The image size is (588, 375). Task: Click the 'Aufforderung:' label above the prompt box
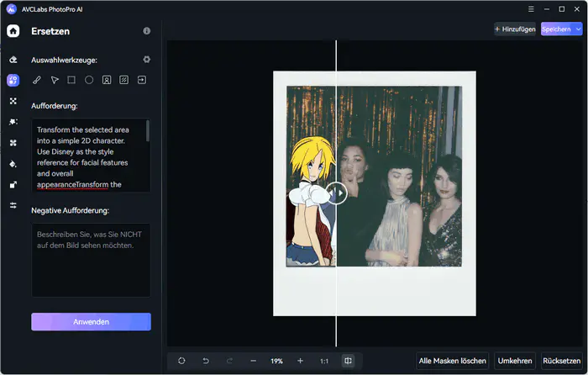[x=55, y=106]
